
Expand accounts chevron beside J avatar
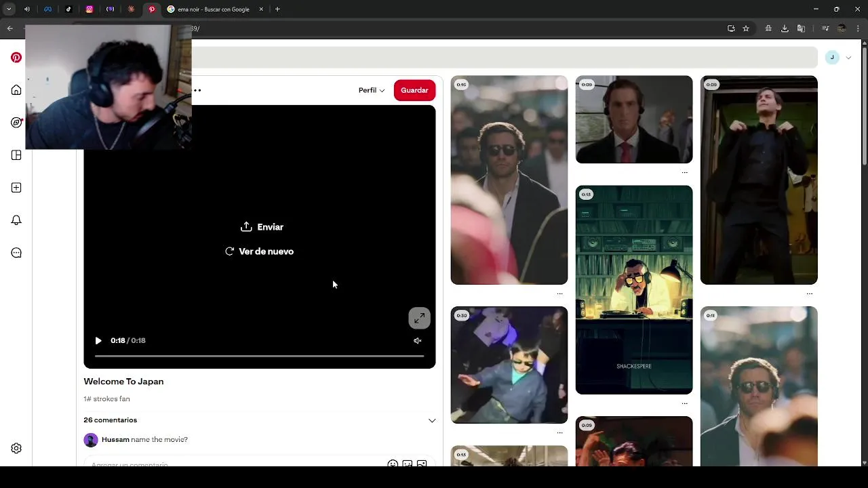pyautogui.click(x=848, y=58)
